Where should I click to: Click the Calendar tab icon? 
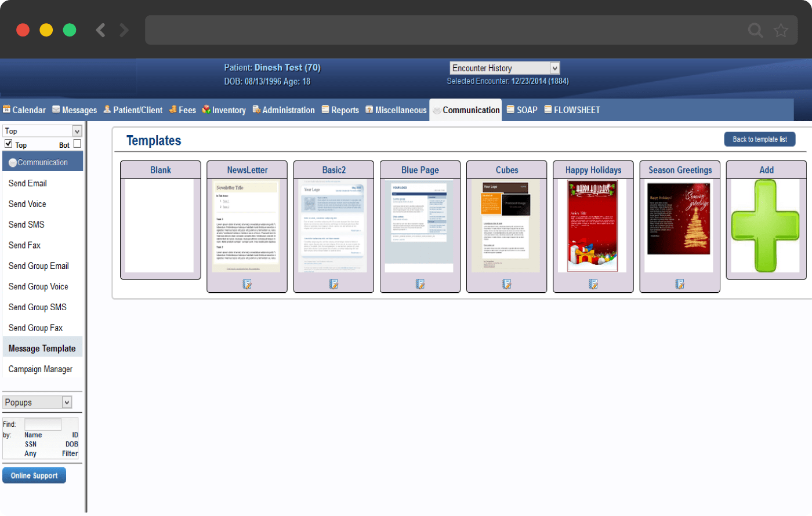pos(7,110)
